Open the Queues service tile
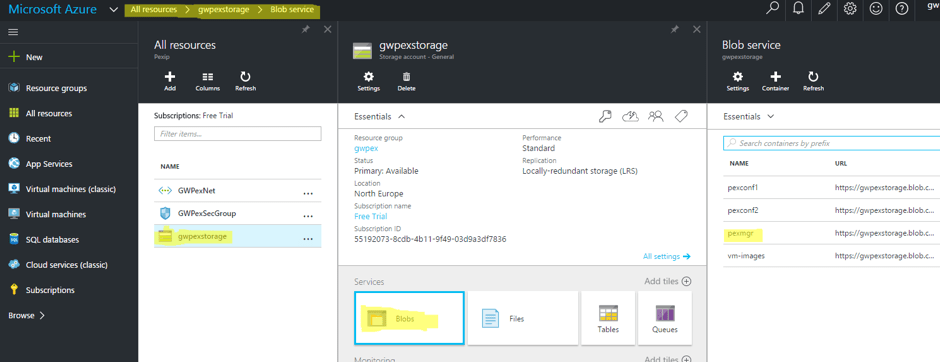The image size is (940, 362). pos(665,318)
